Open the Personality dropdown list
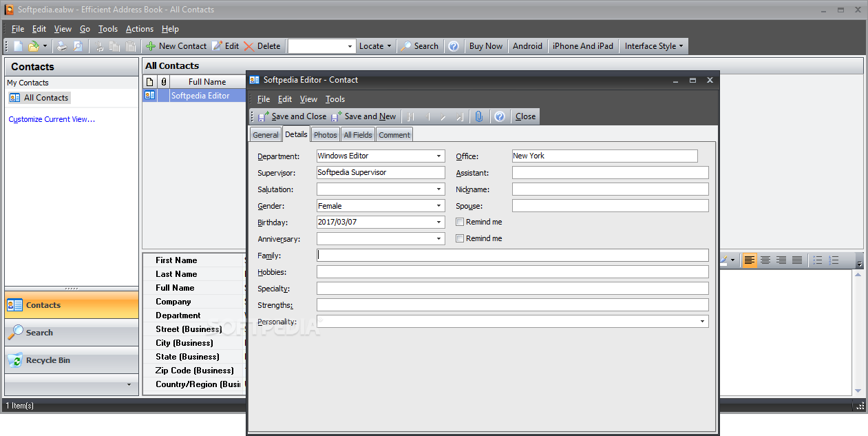This screenshot has height=436, width=868. pos(703,322)
